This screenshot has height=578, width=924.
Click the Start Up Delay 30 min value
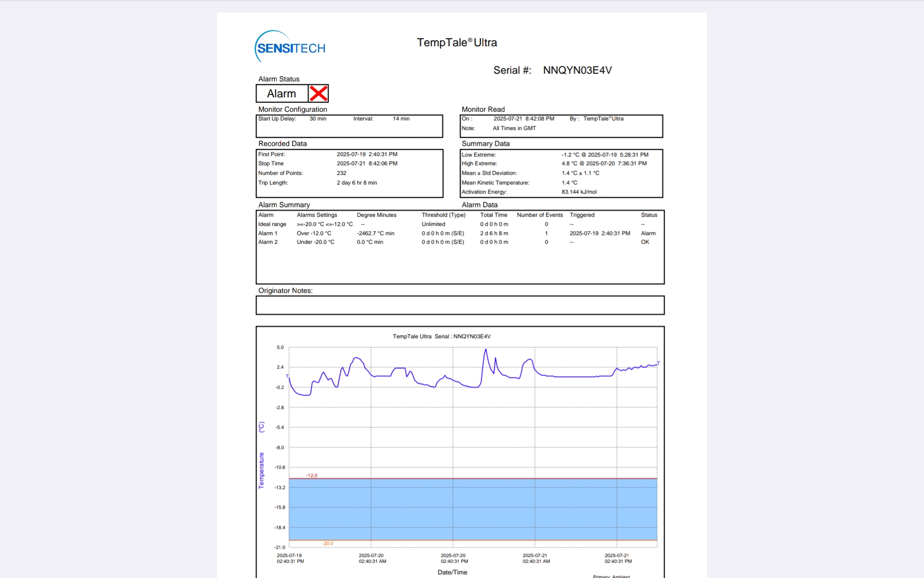(318, 118)
